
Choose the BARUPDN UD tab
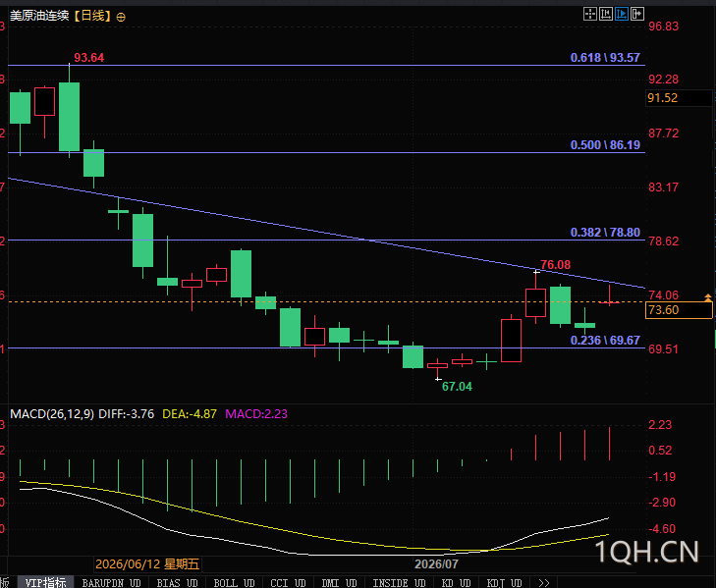[111, 582]
